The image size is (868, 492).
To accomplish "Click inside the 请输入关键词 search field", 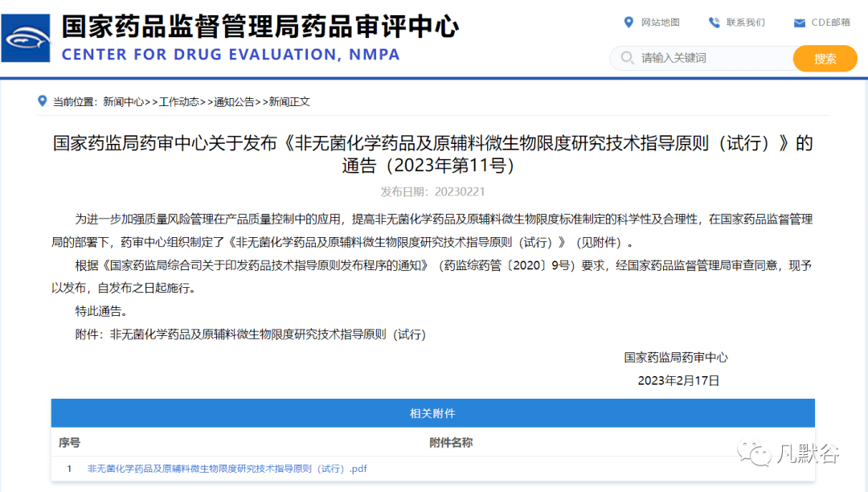I will (691, 58).
